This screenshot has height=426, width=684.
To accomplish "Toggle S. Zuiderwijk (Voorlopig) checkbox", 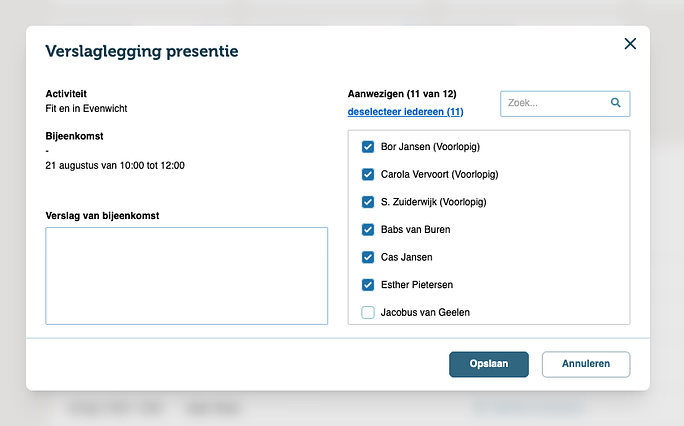I will [x=368, y=202].
